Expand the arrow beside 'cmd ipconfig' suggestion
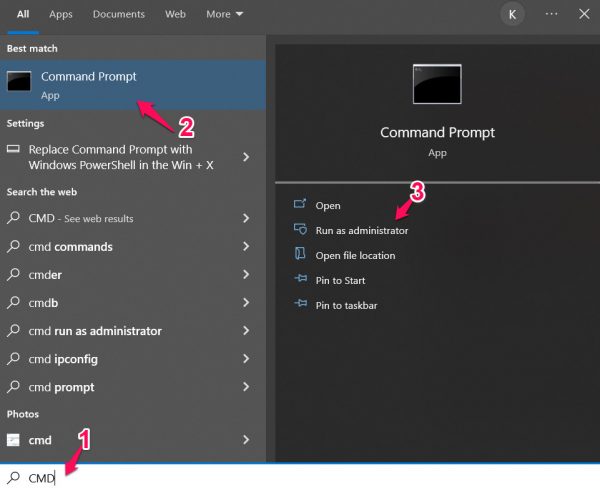The height and width of the screenshot is (488, 600). point(246,359)
